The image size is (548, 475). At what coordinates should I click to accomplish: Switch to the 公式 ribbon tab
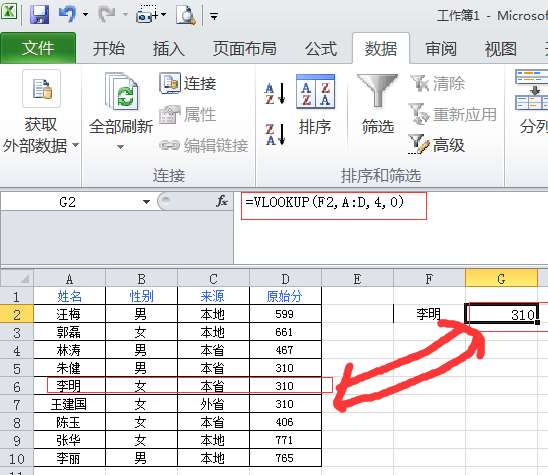coord(321,48)
